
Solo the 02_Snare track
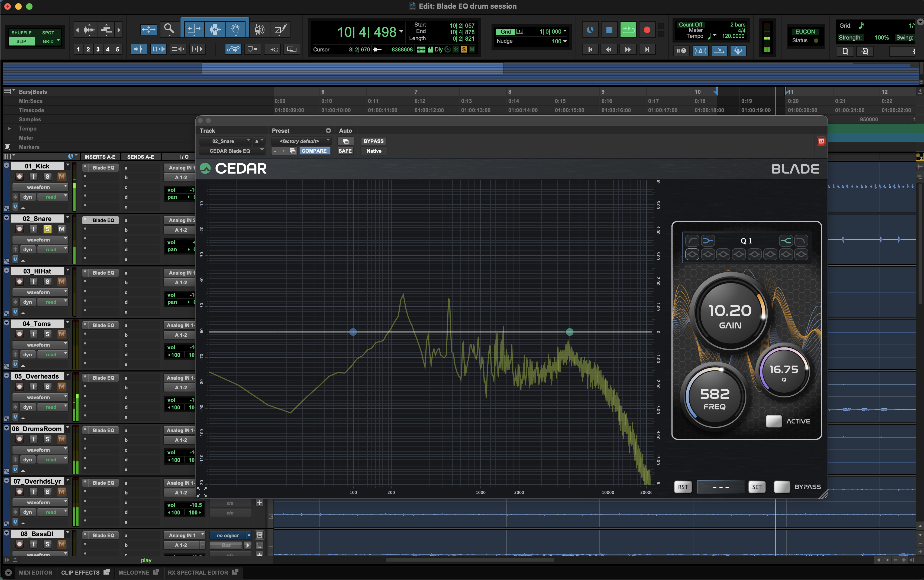coord(47,229)
